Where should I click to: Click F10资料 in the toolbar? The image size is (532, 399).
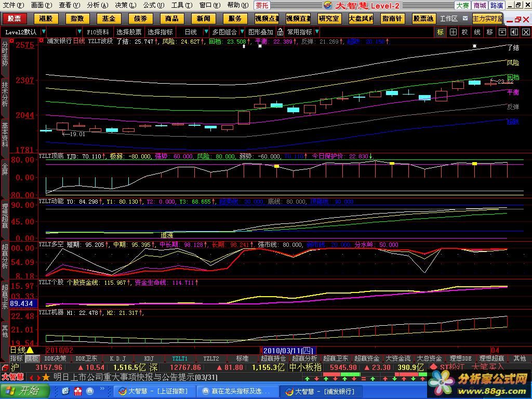(x=98, y=32)
